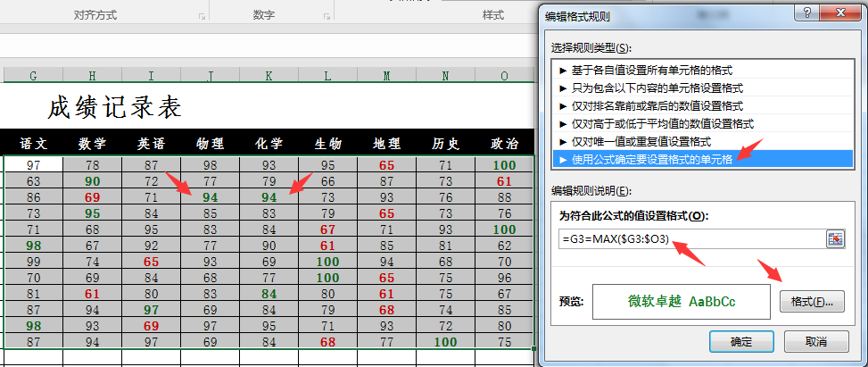The height and width of the screenshot is (367, 868).
Task: Select column O header
Action: coord(504,75)
